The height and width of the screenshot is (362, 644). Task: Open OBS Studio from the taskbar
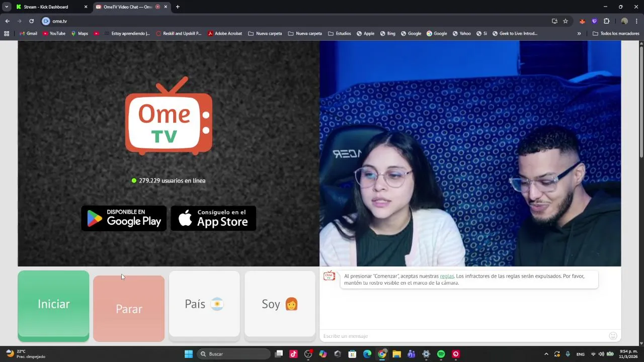point(308,354)
